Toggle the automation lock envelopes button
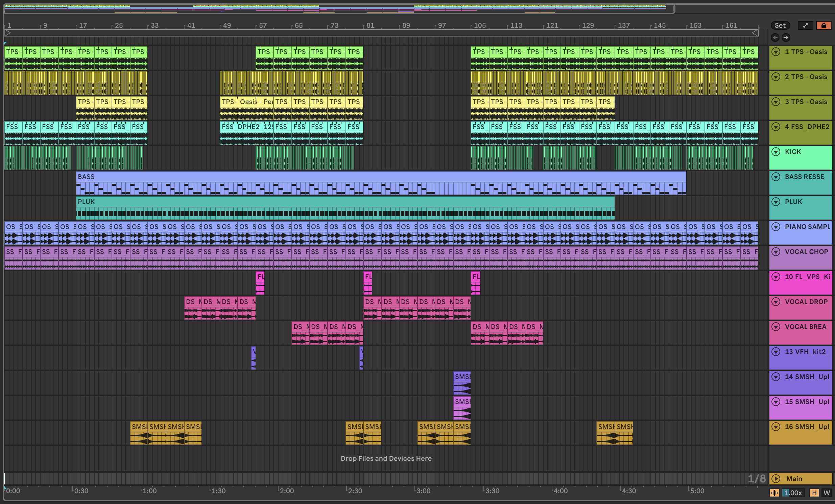 824,25
